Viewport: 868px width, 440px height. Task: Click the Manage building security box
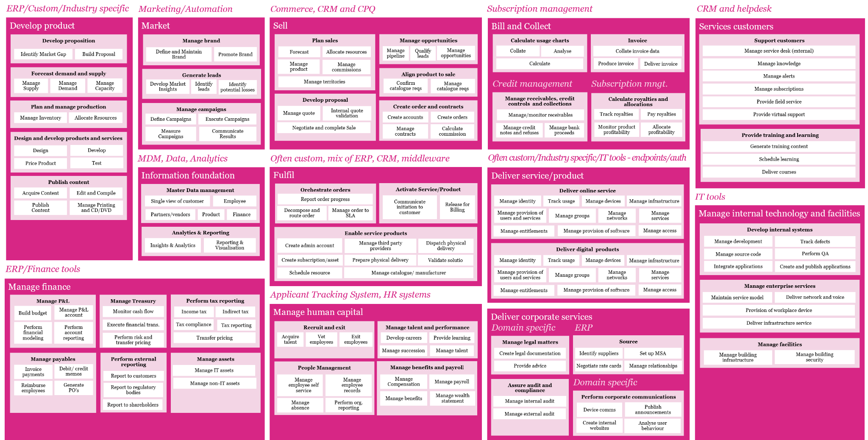[x=814, y=357]
